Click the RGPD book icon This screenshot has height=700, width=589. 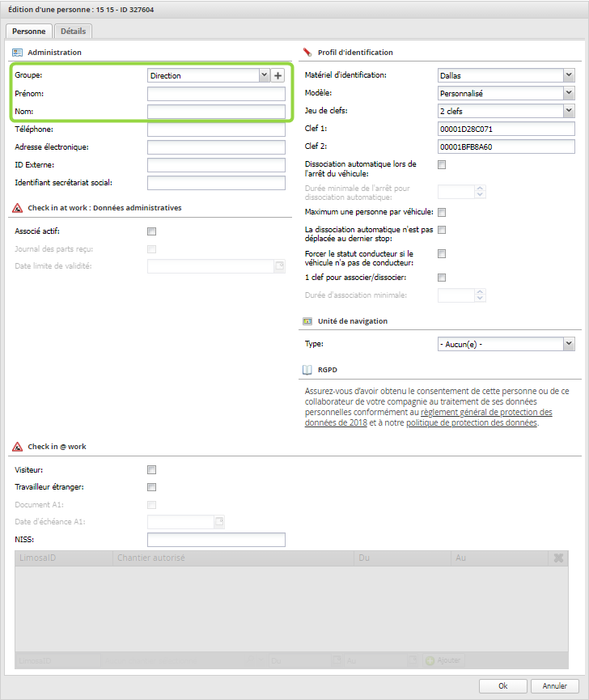[x=307, y=370]
